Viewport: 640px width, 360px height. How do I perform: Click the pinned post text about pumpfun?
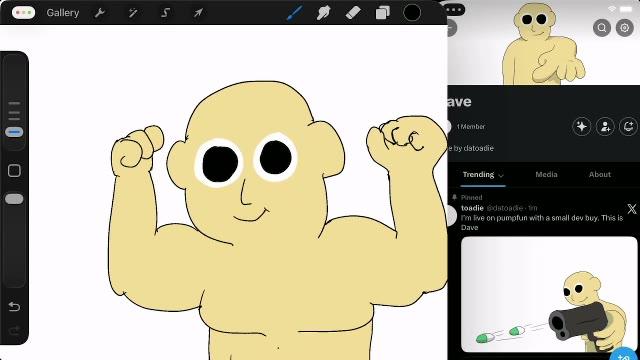(x=542, y=222)
